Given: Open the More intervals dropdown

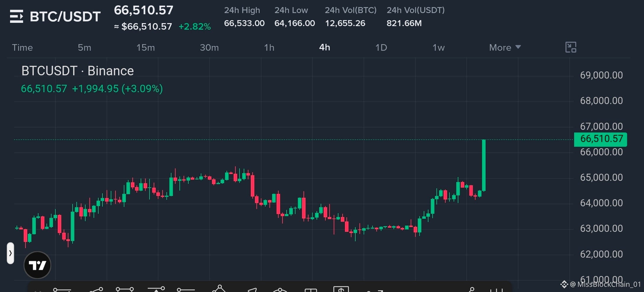Looking at the screenshot, I should (505, 47).
